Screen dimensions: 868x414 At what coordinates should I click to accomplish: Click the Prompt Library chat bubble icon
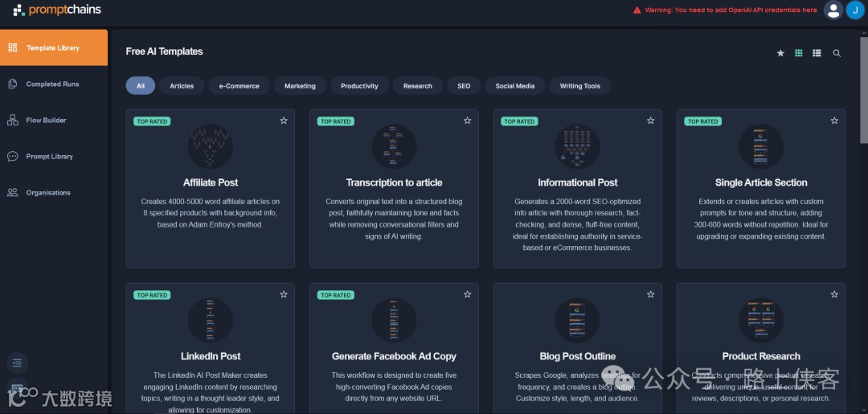(x=13, y=157)
